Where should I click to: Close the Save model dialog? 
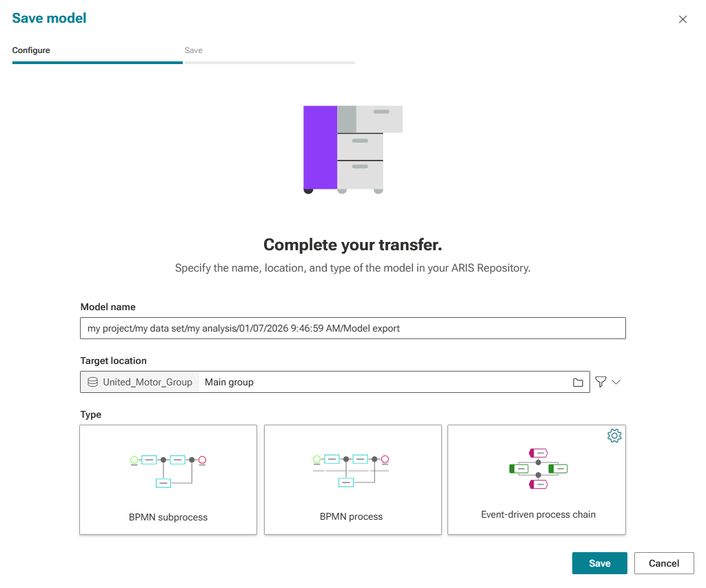click(x=683, y=19)
